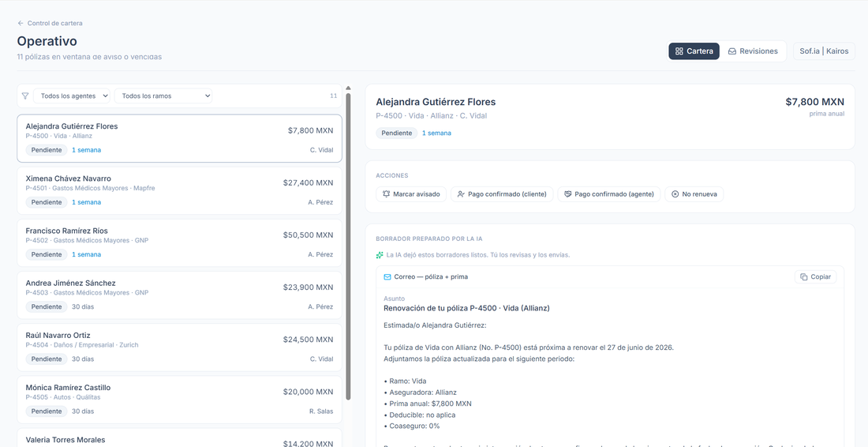Image resolution: width=868 pixels, height=447 pixels.
Task: Switch to the Revisiones tab
Action: (x=752, y=51)
